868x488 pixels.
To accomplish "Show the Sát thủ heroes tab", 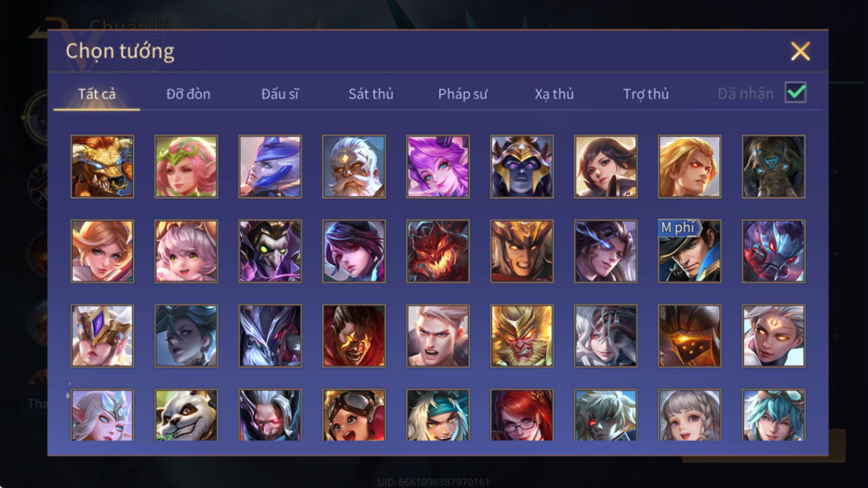I will [x=371, y=94].
